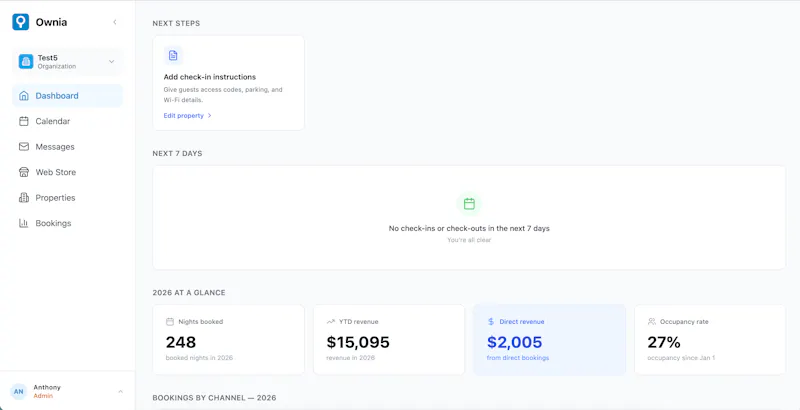Click the Ownia logo icon
The image size is (800, 410).
[x=20, y=22]
